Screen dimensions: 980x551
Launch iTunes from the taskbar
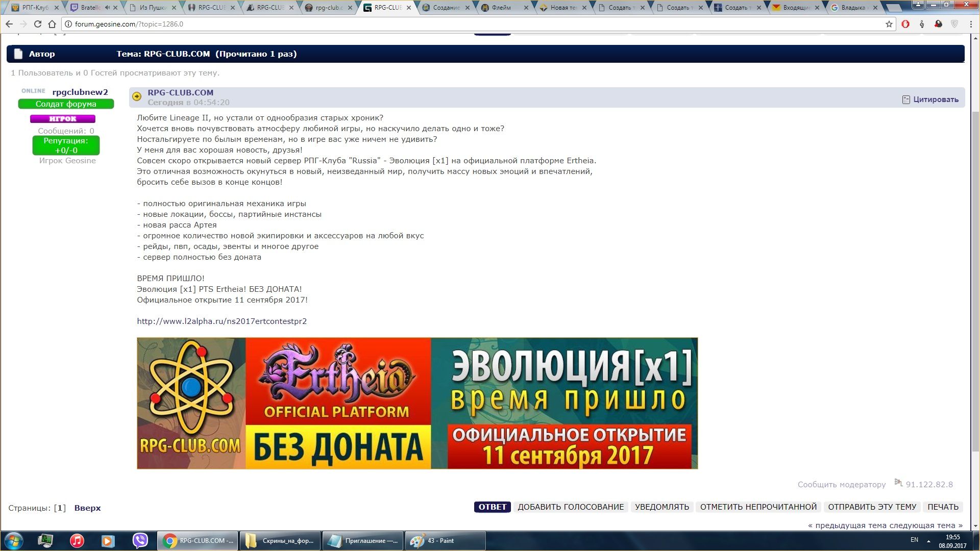77,541
